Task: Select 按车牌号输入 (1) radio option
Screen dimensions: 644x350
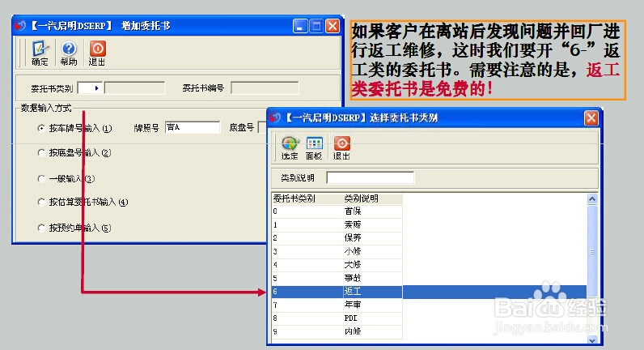Action: [x=41, y=128]
